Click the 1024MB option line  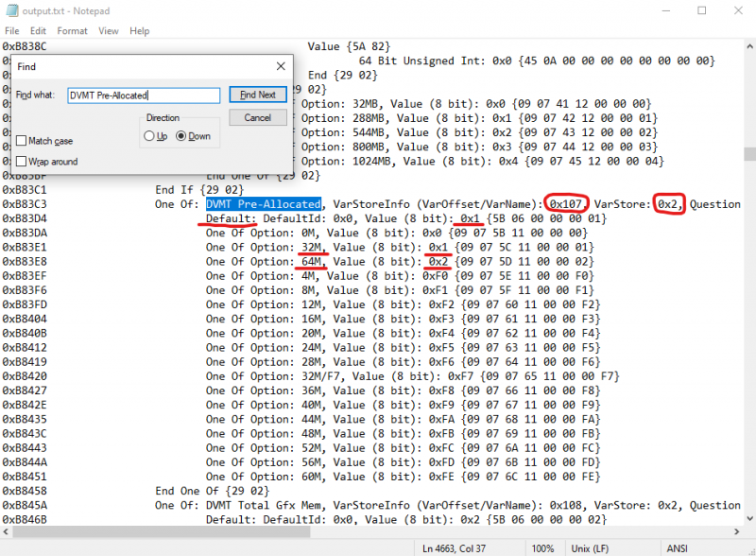483,161
